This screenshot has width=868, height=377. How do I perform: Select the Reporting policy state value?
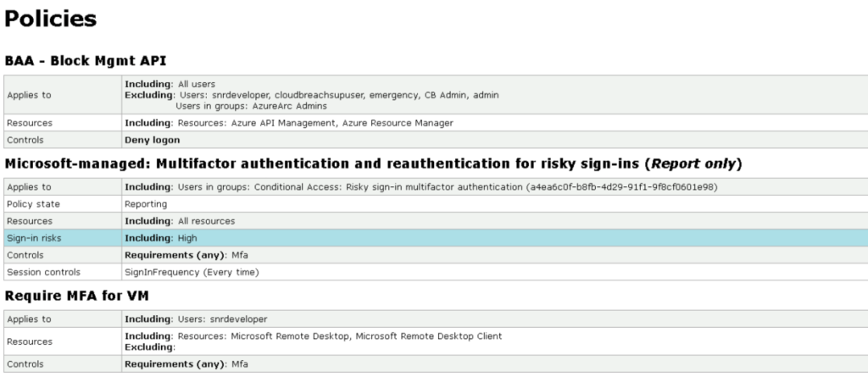(146, 204)
